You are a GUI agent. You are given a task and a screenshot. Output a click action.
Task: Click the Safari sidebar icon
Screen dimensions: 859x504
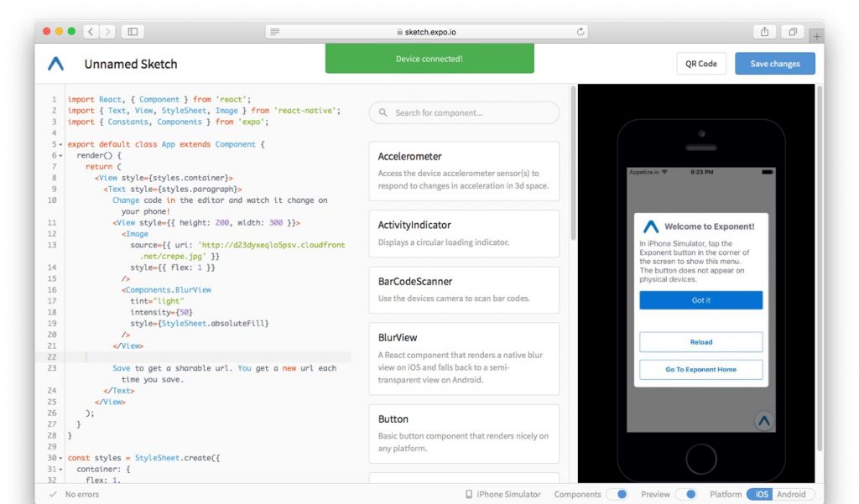click(x=133, y=30)
